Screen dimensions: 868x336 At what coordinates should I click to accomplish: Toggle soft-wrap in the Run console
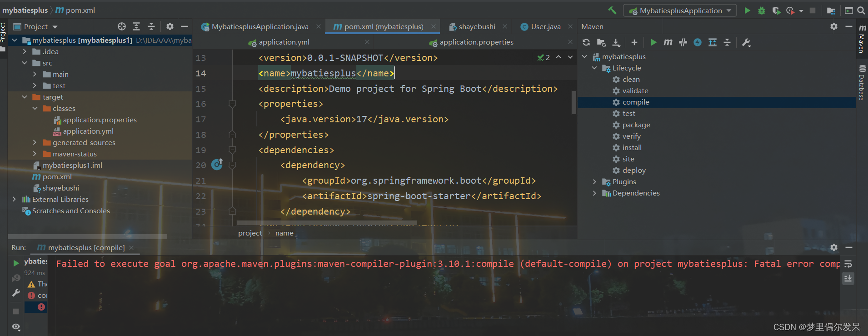[x=848, y=264]
